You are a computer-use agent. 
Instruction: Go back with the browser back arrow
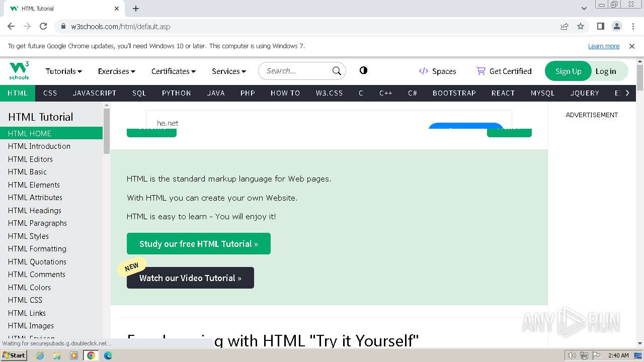(x=11, y=26)
